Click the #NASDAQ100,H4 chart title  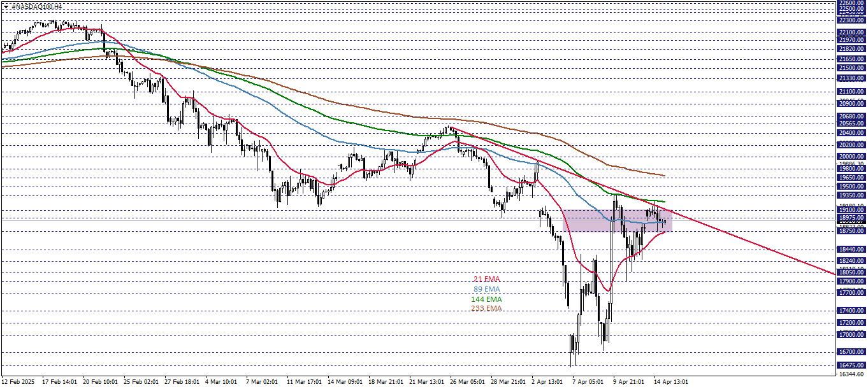(36, 6)
